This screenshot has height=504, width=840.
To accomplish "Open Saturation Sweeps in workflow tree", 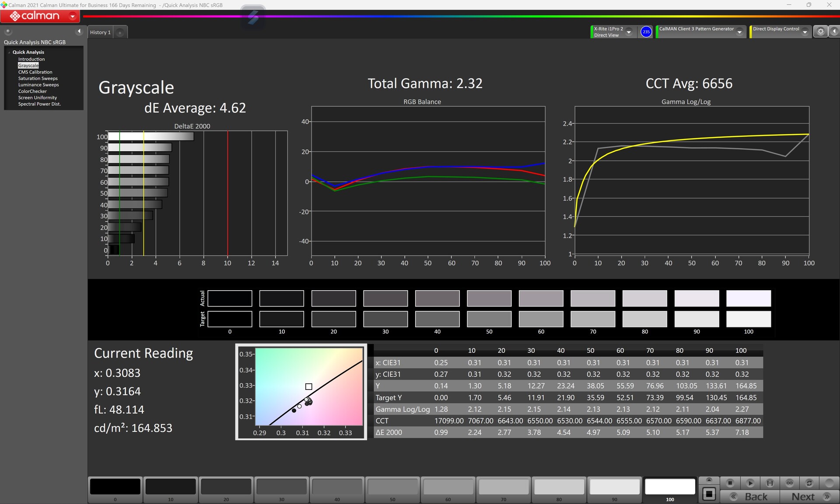I will 38,79.
